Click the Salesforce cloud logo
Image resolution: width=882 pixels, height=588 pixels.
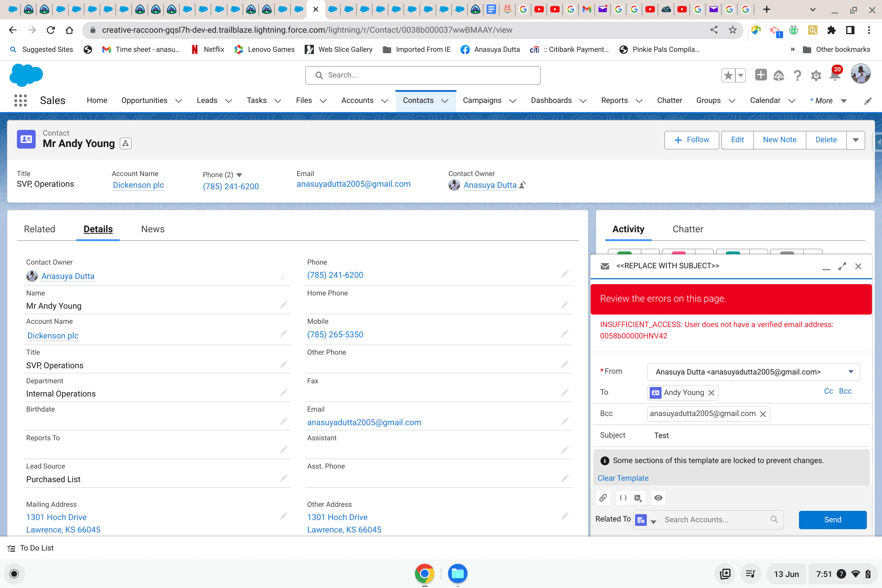[26, 75]
